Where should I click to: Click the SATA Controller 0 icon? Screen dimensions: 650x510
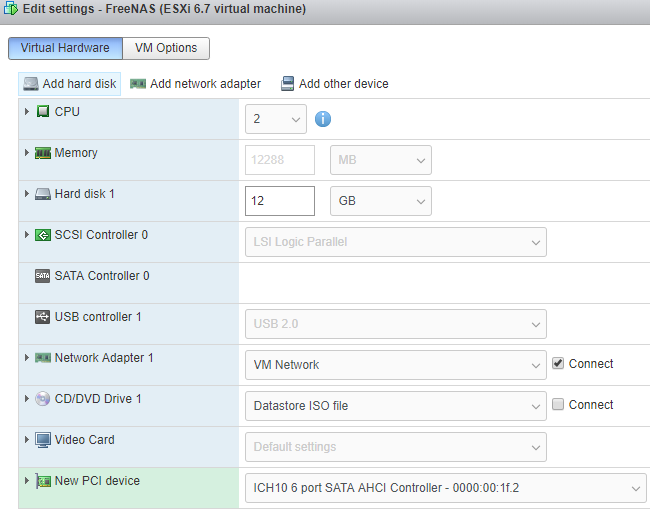43,276
